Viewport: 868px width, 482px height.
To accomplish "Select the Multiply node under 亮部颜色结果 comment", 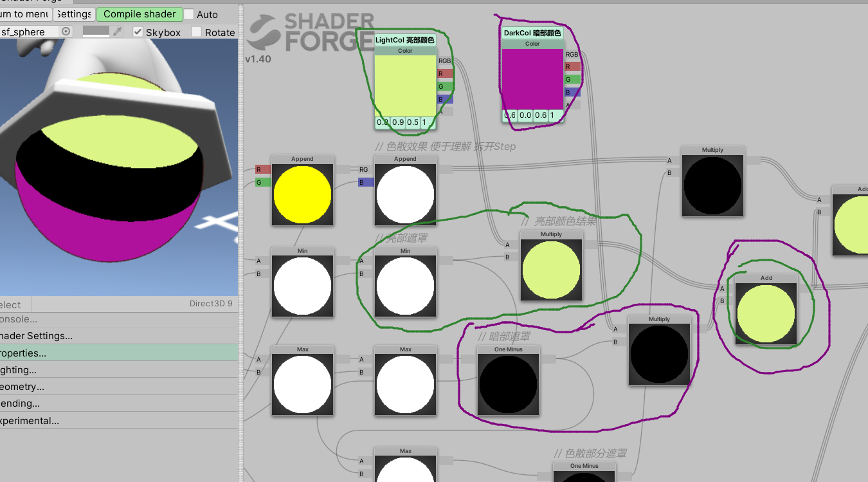I will coord(551,266).
